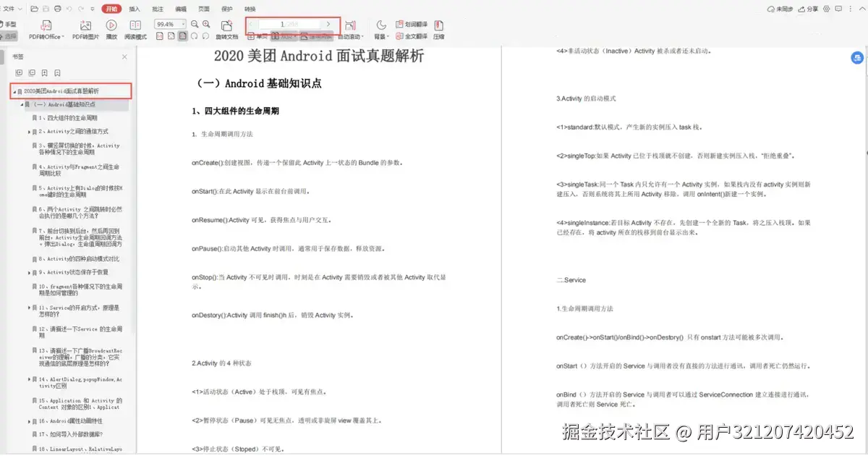Image resolution: width=868 pixels, height=456 pixels.
Task: Open bookmark 16、Android属性动画特性
Action: coord(71,421)
